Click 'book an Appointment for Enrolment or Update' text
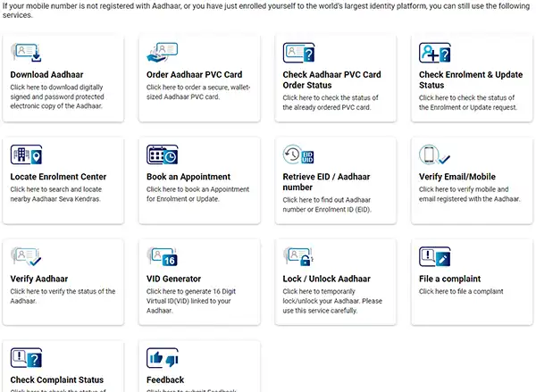 [x=197, y=194]
